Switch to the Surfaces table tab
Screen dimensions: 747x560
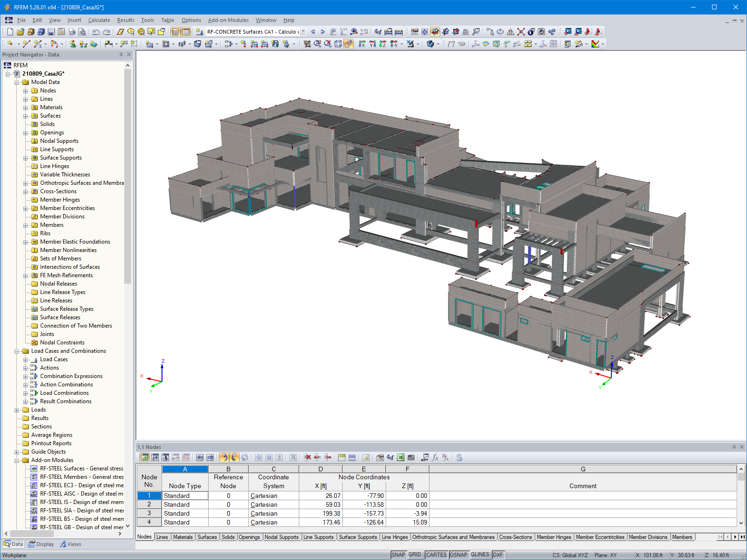(207, 537)
